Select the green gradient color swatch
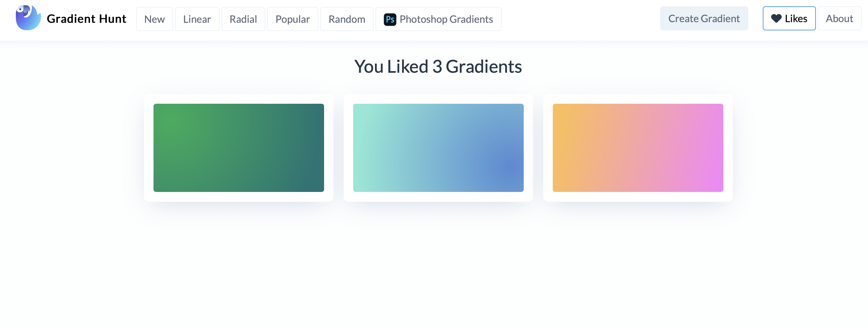 238,148
